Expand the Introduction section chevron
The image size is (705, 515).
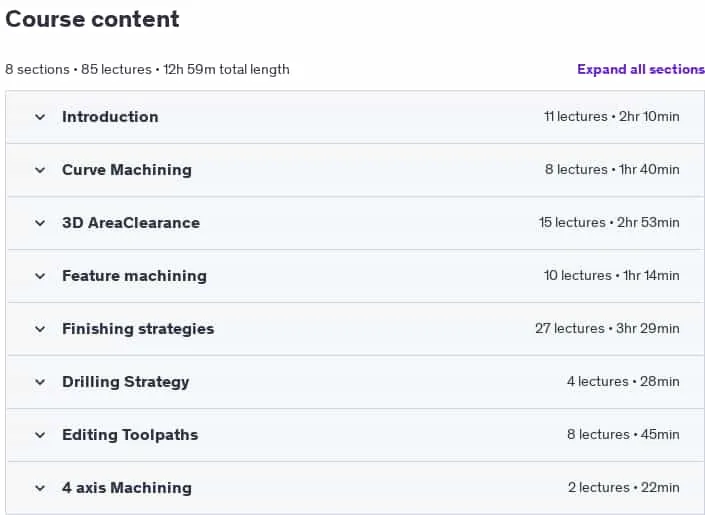(40, 117)
